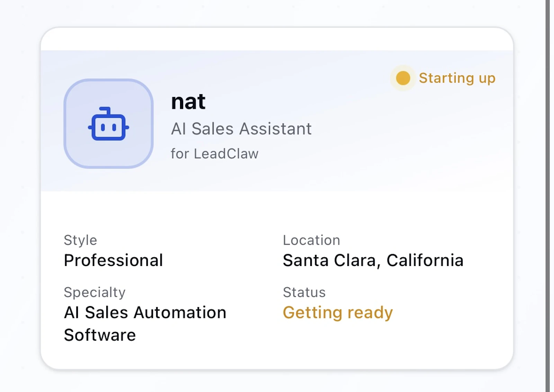554x392 pixels.
Task: Select the 'Professional' style value
Action: [x=114, y=260]
